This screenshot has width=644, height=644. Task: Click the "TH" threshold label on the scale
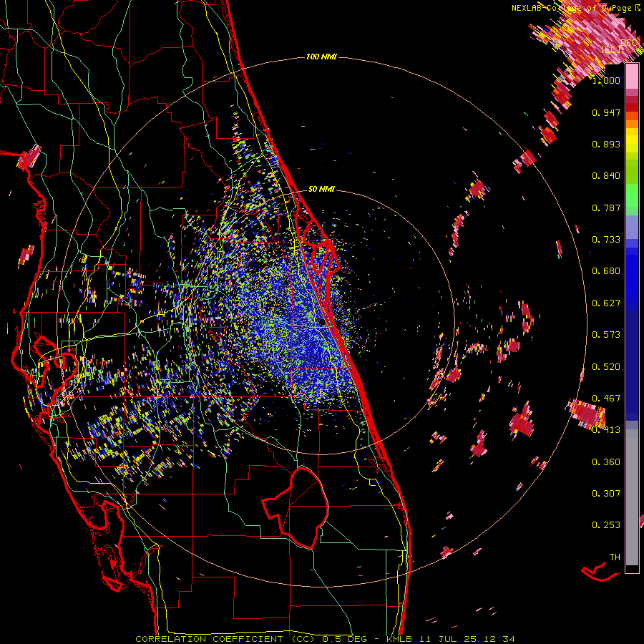tap(615, 557)
